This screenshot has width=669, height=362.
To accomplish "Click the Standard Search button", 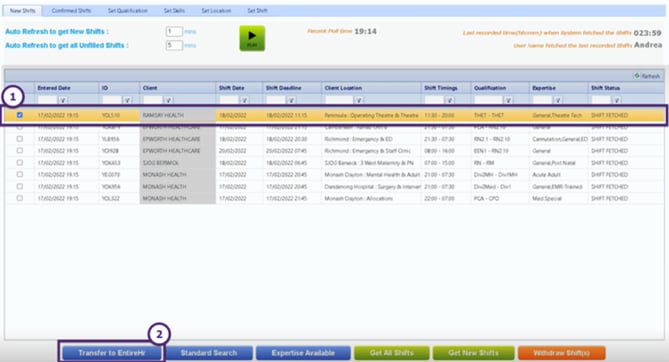I will (x=209, y=353).
